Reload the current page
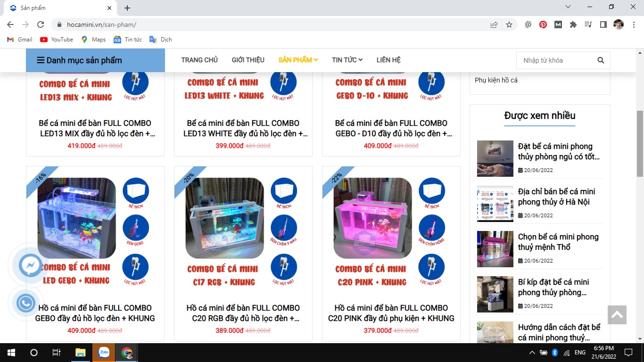The image size is (644, 362). 41,25
